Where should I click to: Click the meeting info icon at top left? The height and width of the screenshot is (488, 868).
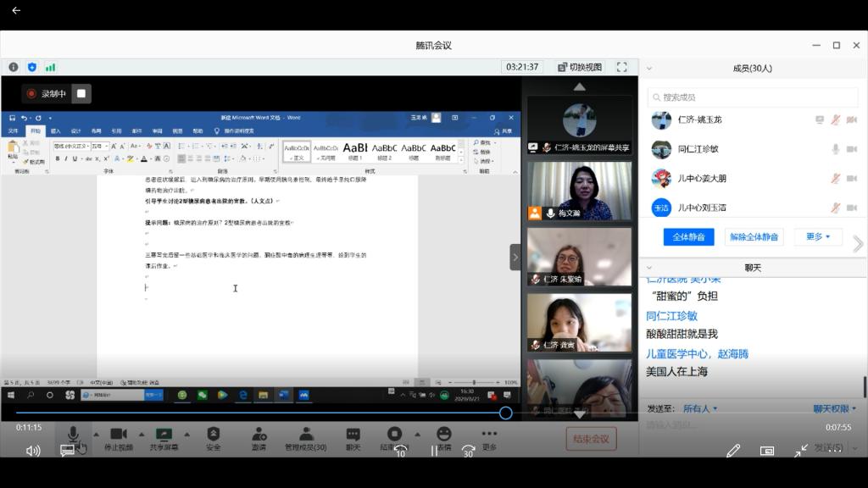pyautogui.click(x=14, y=67)
